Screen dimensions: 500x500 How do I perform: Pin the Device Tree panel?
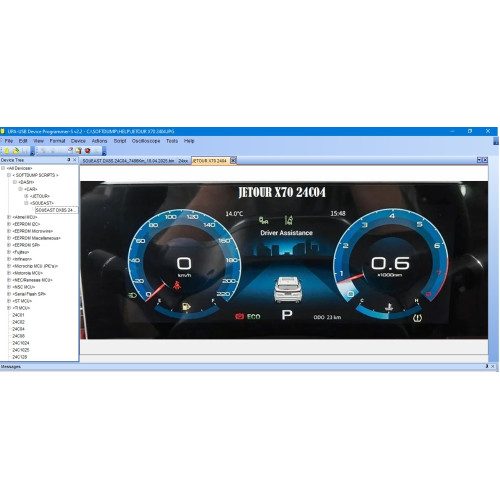coord(69,160)
